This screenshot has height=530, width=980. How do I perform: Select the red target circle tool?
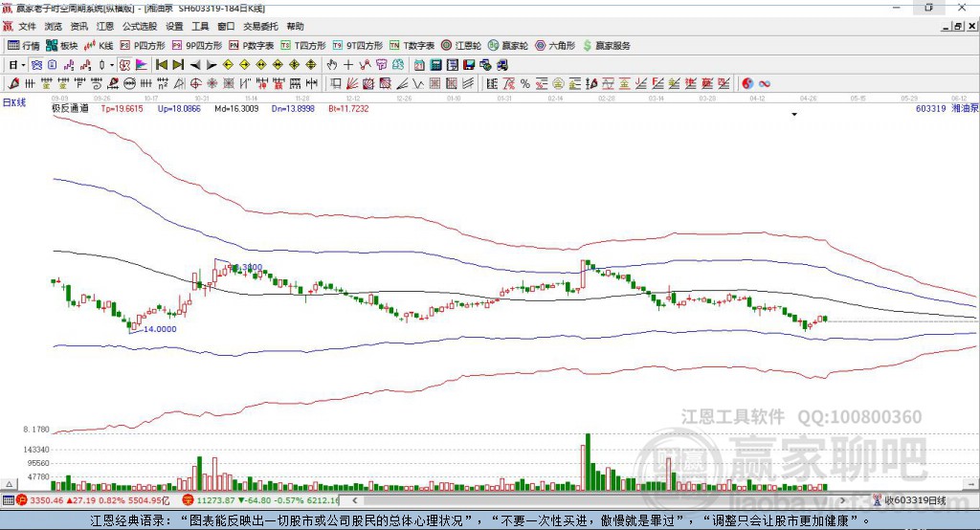click(195, 84)
